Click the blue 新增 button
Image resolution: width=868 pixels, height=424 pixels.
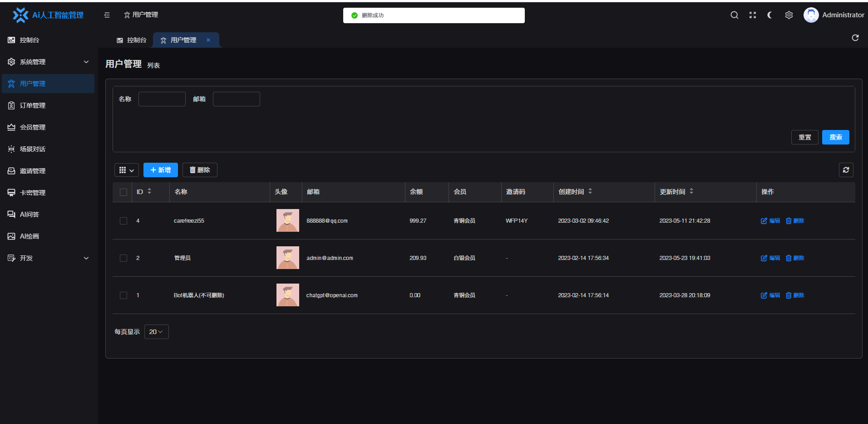pyautogui.click(x=161, y=170)
